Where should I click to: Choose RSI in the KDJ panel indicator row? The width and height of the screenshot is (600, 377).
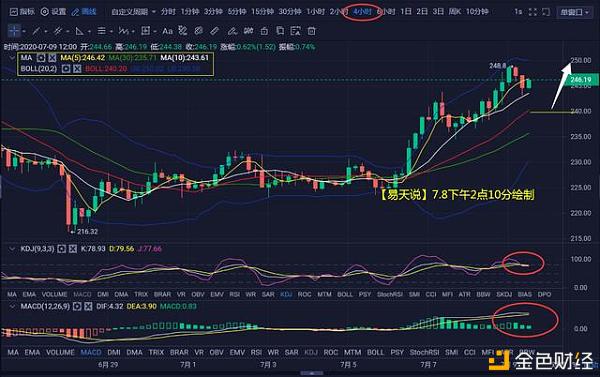coord(235,294)
